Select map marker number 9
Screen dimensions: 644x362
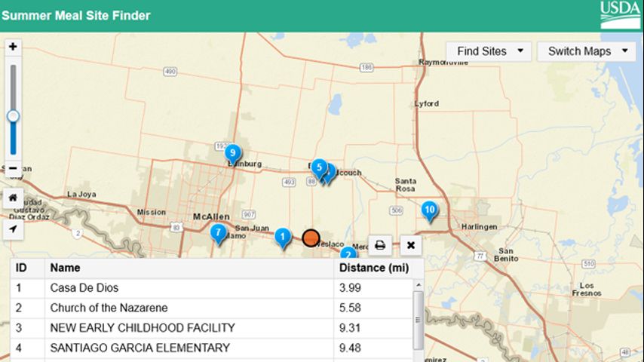(233, 153)
